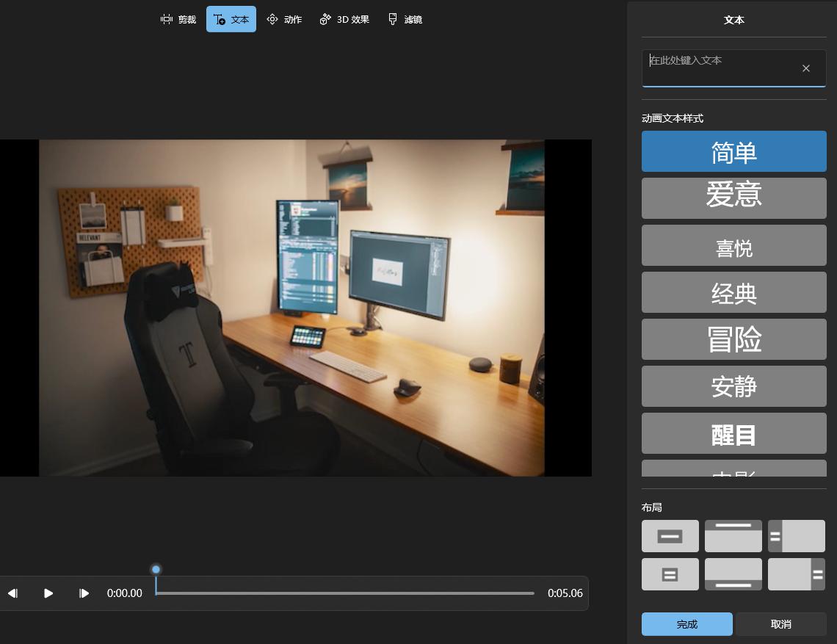The height and width of the screenshot is (644, 837).
Task: Select the 动作 motion tool
Action: click(x=284, y=19)
